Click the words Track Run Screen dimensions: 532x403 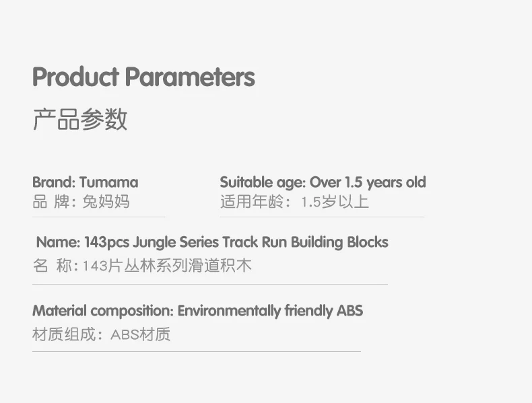[255, 242]
